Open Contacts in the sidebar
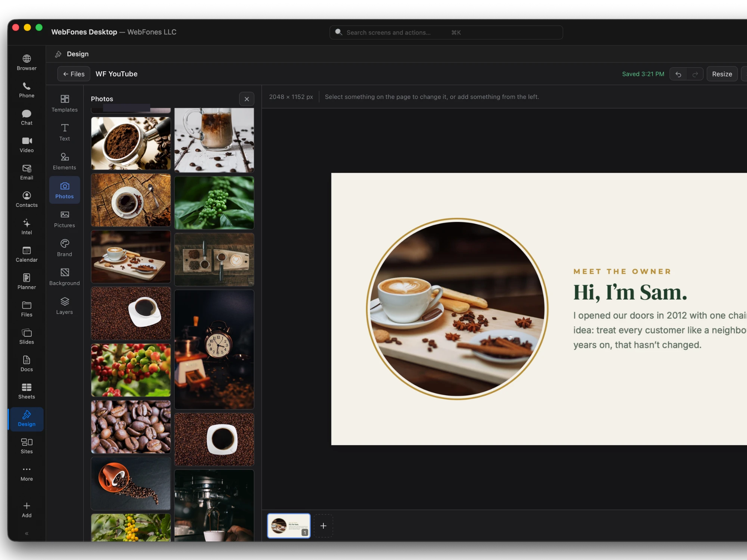Viewport: 747px width, 560px height. coord(27,199)
